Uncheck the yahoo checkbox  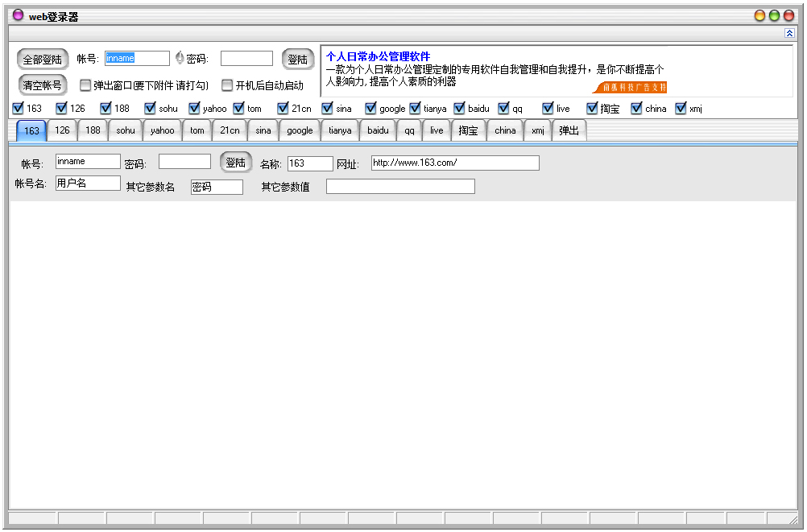(193, 108)
